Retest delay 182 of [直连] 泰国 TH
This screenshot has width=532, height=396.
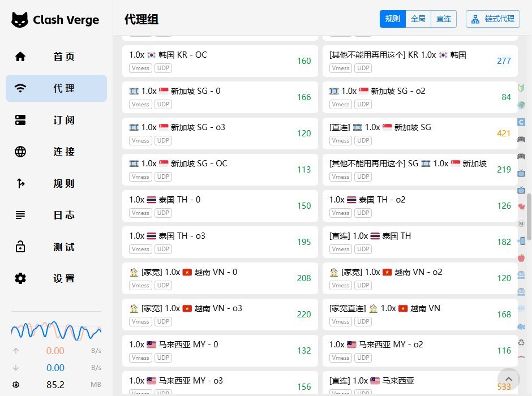pyautogui.click(x=504, y=242)
